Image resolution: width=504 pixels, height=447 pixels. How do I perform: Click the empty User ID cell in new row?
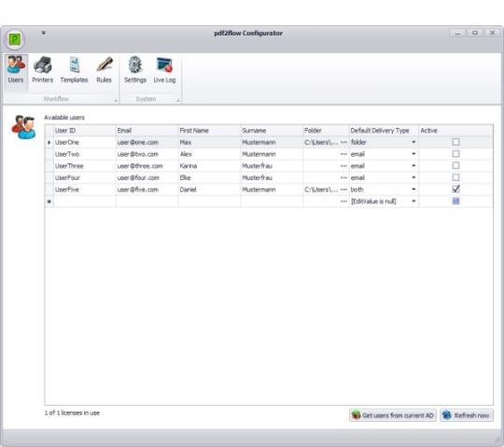click(84, 202)
